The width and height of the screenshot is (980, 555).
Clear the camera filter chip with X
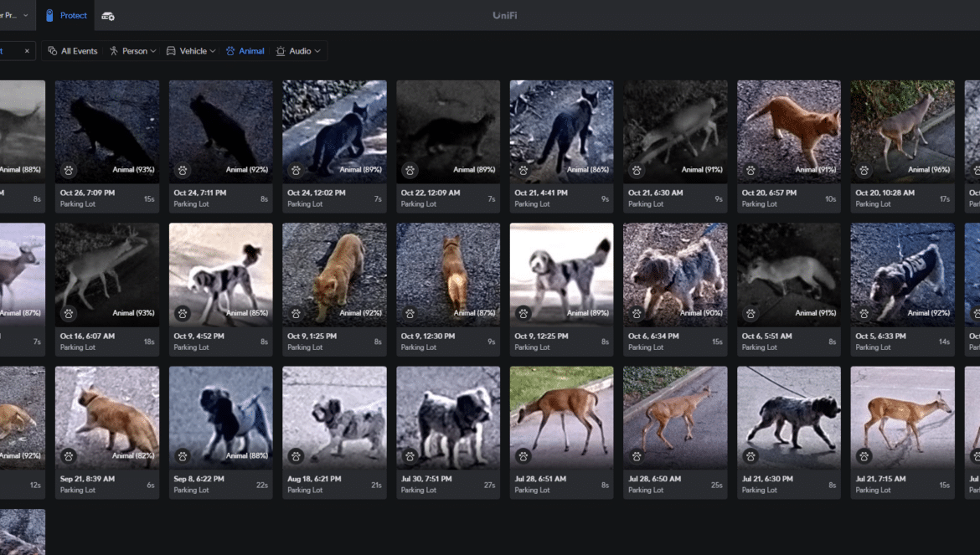pyautogui.click(x=27, y=51)
